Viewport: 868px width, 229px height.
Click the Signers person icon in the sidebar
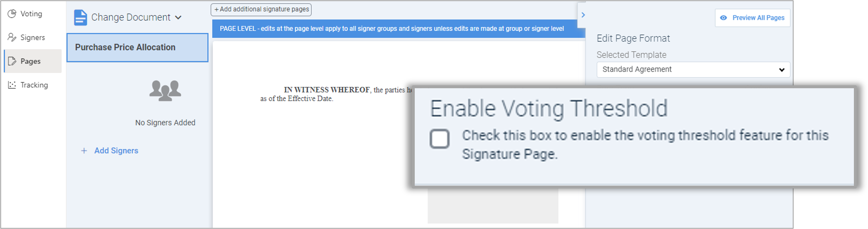point(12,37)
